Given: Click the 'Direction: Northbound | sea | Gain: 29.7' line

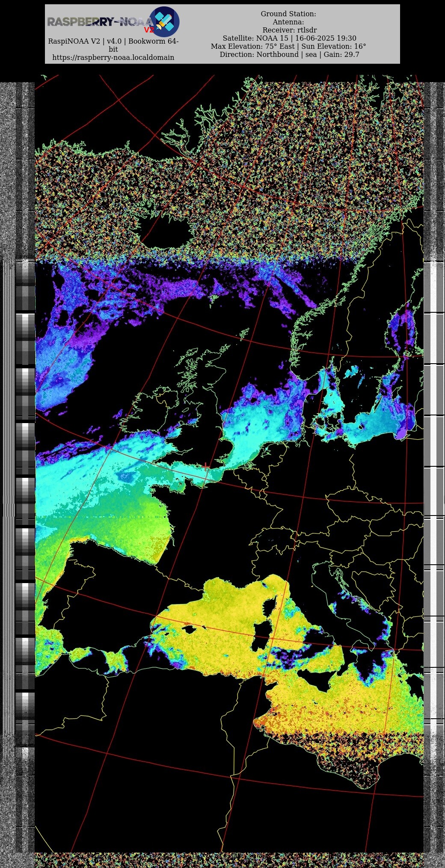Looking at the screenshot, I should pos(290,54).
